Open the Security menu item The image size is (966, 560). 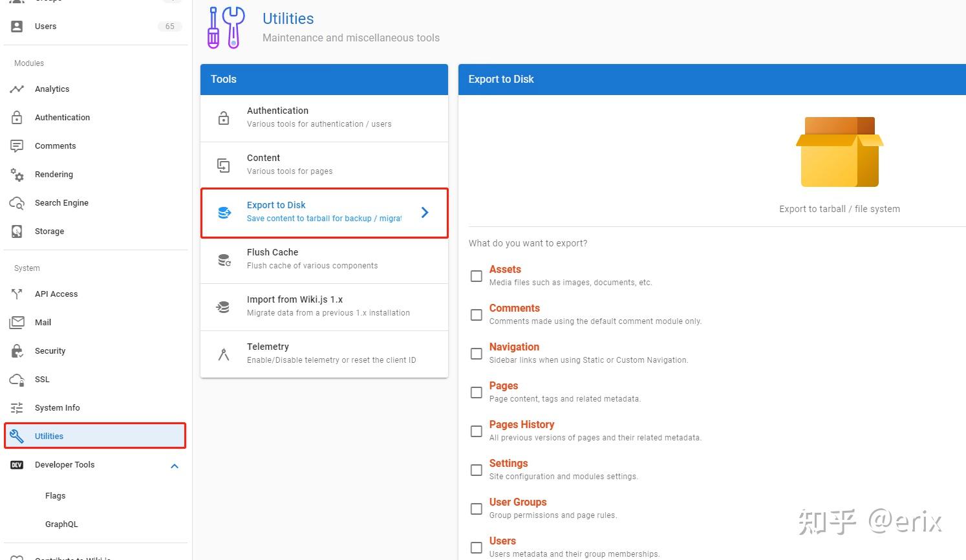tap(50, 351)
